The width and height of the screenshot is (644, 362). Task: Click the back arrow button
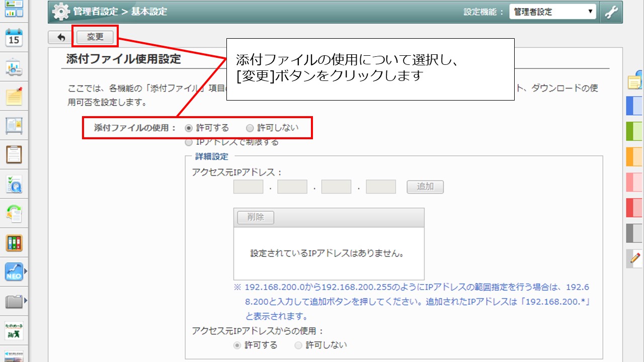pyautogui.click(x=61, y=37)
